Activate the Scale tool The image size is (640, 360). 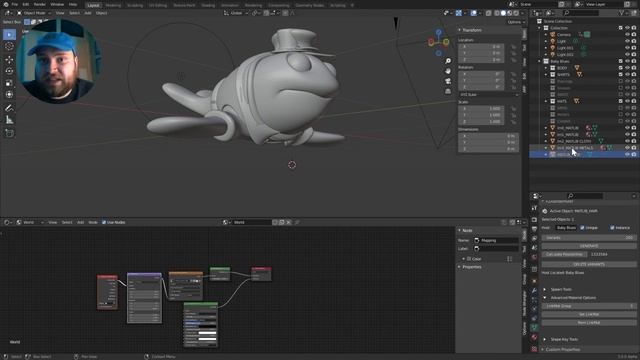[9, 83]
